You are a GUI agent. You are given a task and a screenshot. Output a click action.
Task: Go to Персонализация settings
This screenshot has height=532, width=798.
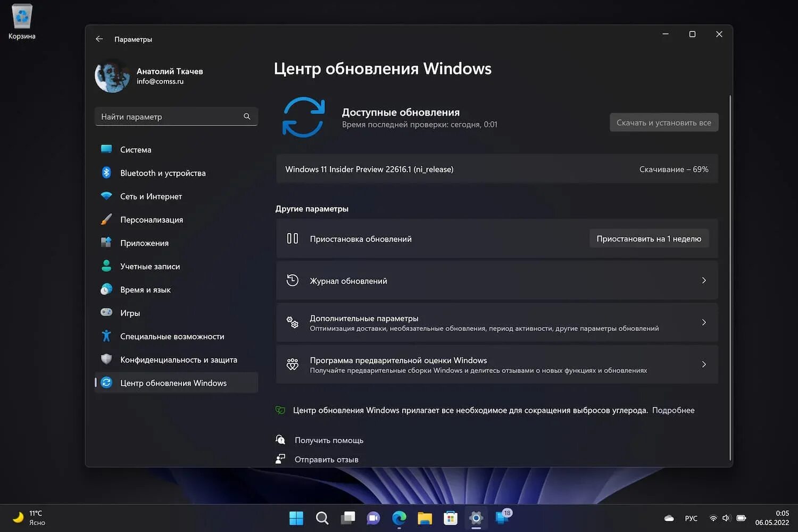176,220
